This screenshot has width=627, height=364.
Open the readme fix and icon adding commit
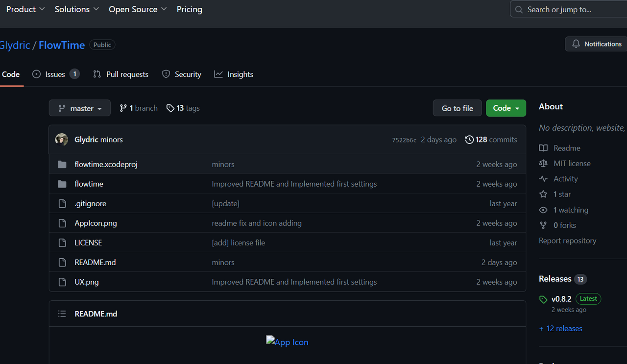(257, 223)
